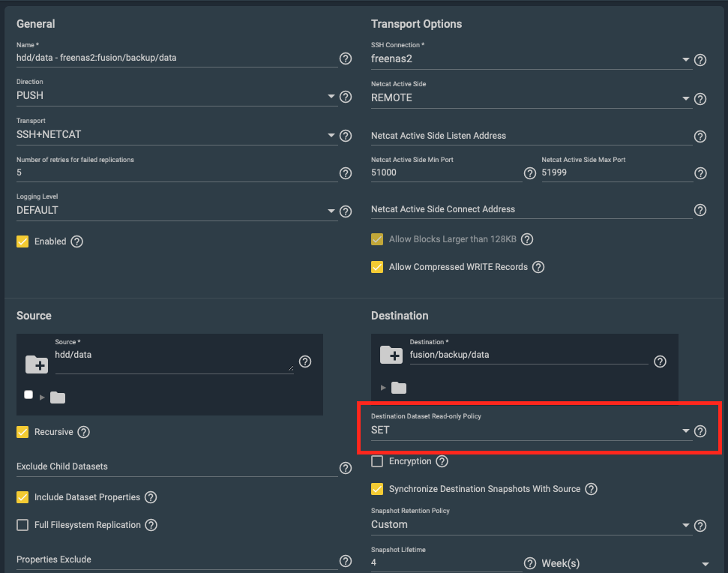
Task: Click the Number of retries input field
Action: [176, 172]
